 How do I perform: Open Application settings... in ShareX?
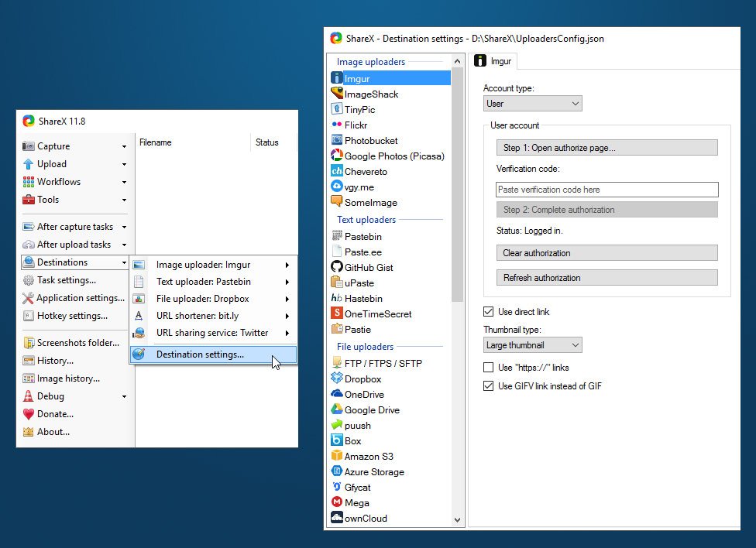pyautogui.click(x=75, y=298)
